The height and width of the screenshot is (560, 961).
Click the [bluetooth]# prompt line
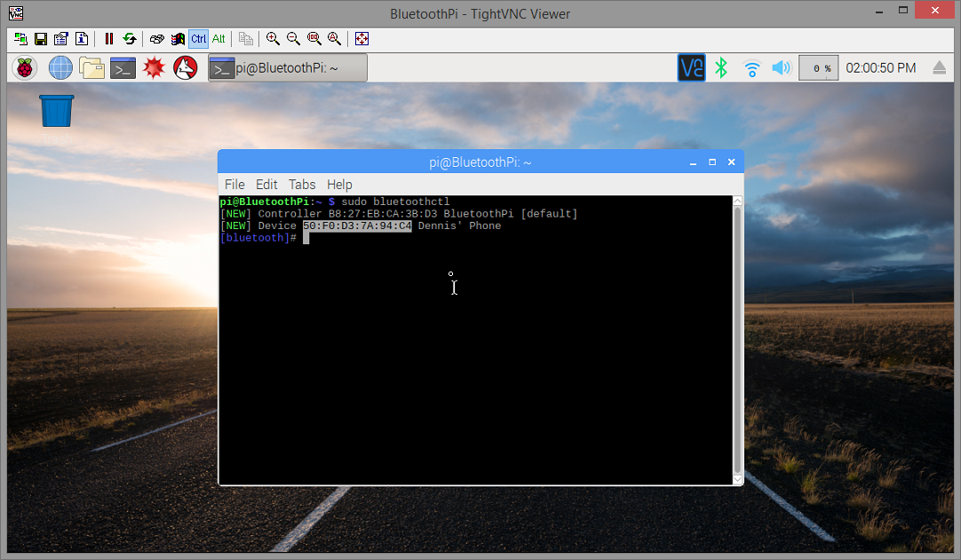point(258,238)
